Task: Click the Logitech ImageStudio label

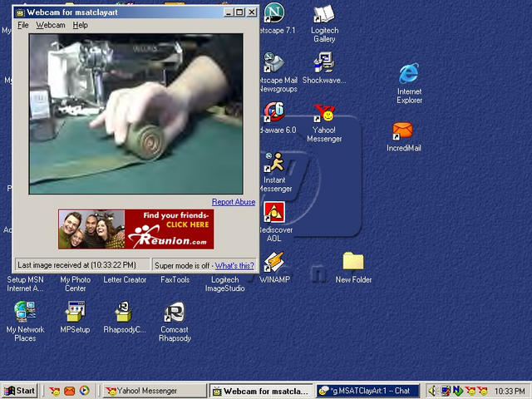Action: pyautogui.click(x=224, y=284)
